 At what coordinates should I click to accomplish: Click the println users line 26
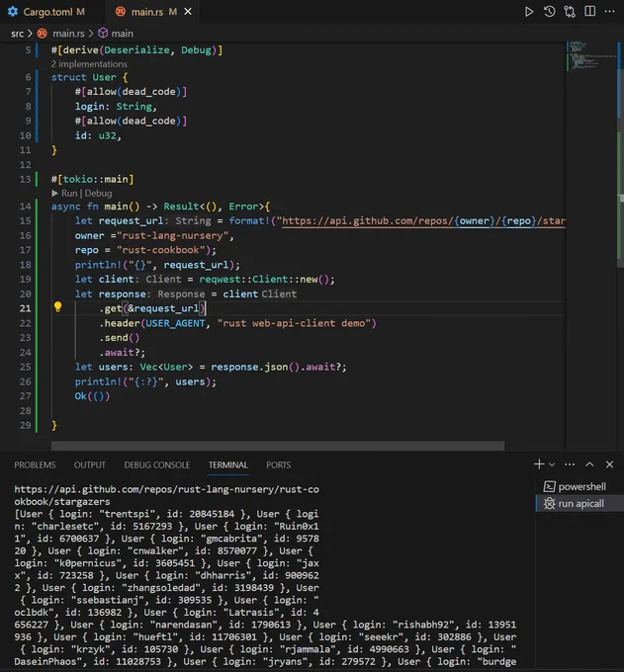click(145, 381)
